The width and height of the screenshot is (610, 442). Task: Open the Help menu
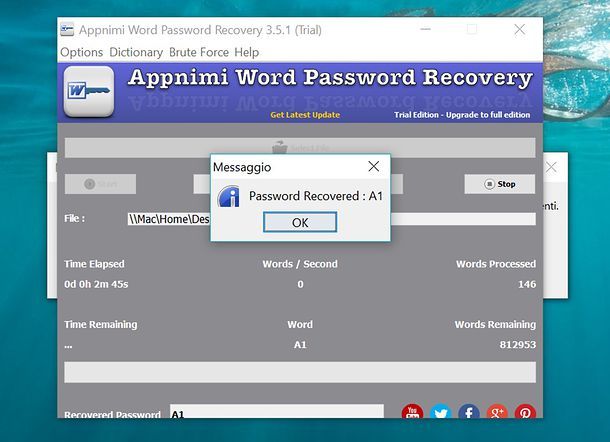pos(247,52)
